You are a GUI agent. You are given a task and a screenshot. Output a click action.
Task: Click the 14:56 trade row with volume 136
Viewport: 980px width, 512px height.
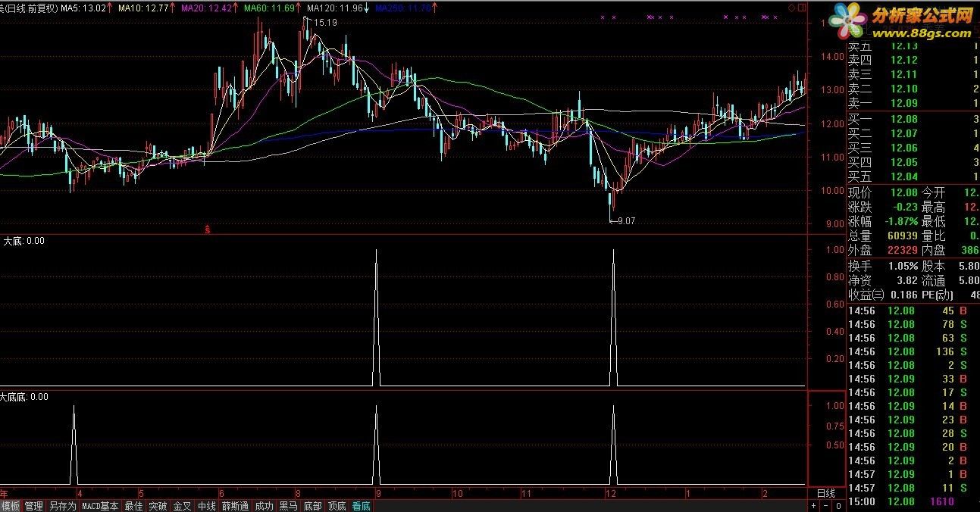pos(913,351)
